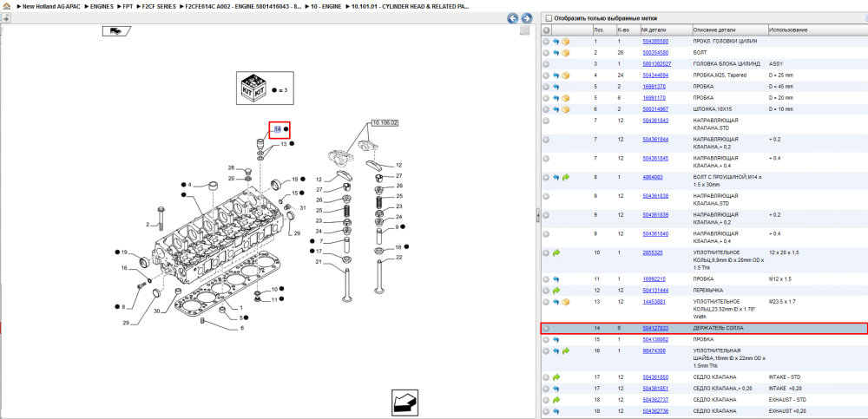868x419 pixels.
Task: Toggle selection circle for part 500354580
Action: (546, 53)
